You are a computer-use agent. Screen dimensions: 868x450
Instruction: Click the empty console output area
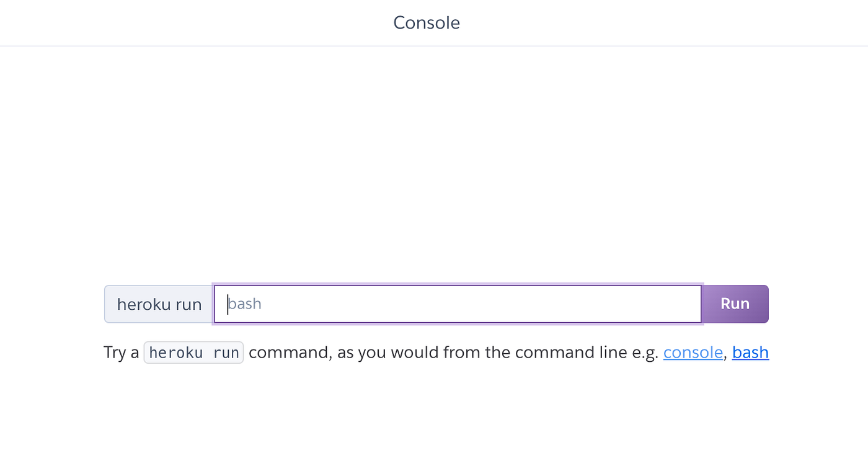click(434, 161)
